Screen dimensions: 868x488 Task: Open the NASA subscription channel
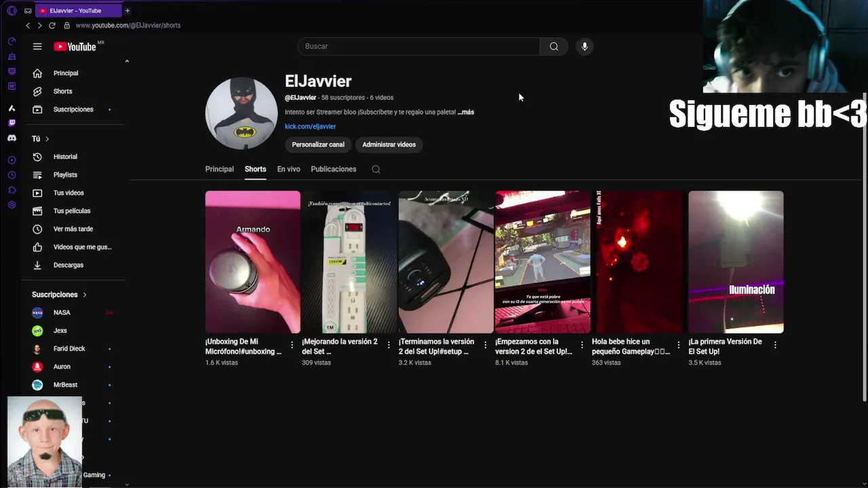(73, 312)
